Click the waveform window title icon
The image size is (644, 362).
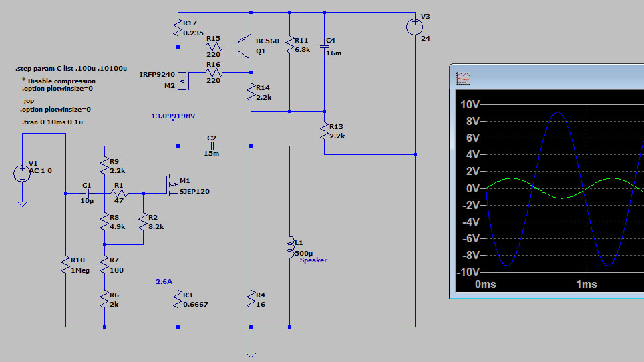point(463,79)
